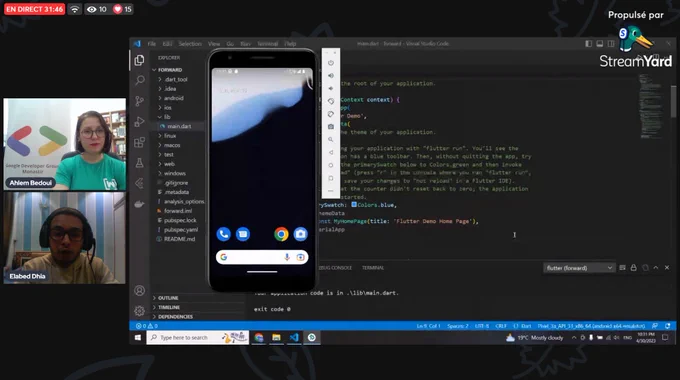Tap the microphone in emulator Google search bar
Screen dimensions: 680x380
287,257
